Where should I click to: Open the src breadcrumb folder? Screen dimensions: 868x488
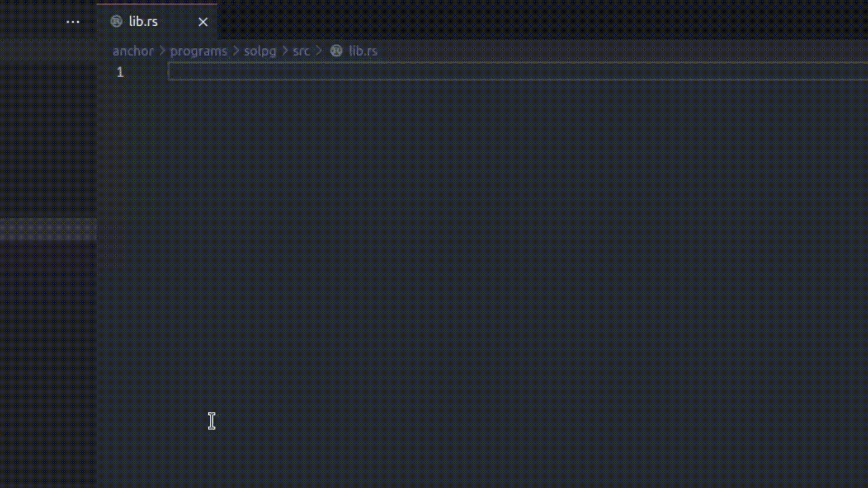[x=301, y=51]
